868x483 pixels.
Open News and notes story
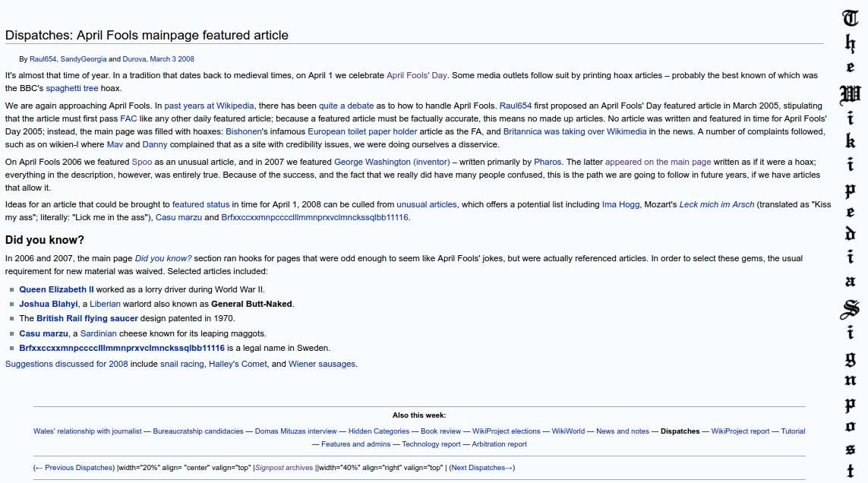(622, 431)
